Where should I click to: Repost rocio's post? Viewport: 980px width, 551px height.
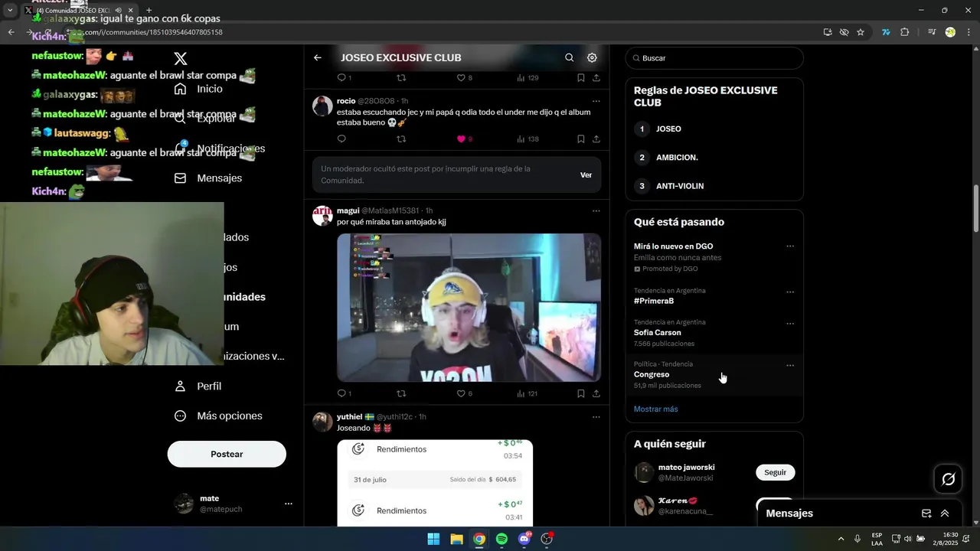(x=401, y=139)
